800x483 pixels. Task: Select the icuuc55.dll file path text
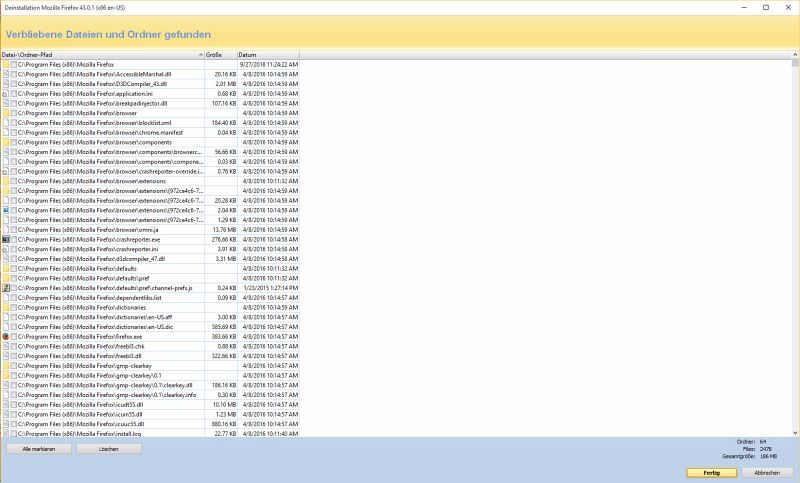[81, 424]
